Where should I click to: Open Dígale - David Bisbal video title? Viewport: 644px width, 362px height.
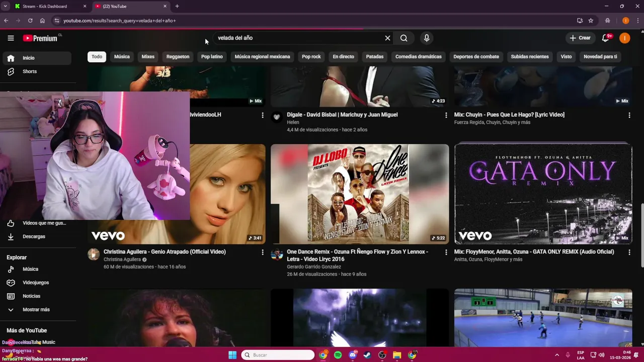pos(342,115)
